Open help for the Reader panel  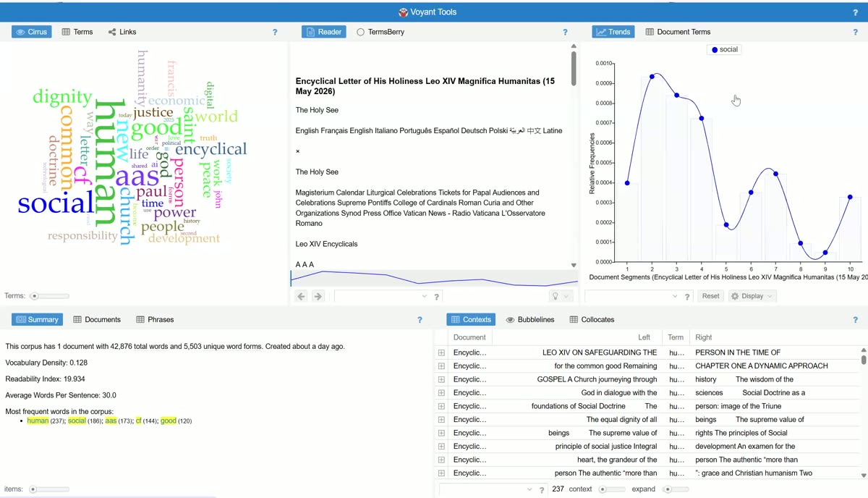click(x=565, y=32)
